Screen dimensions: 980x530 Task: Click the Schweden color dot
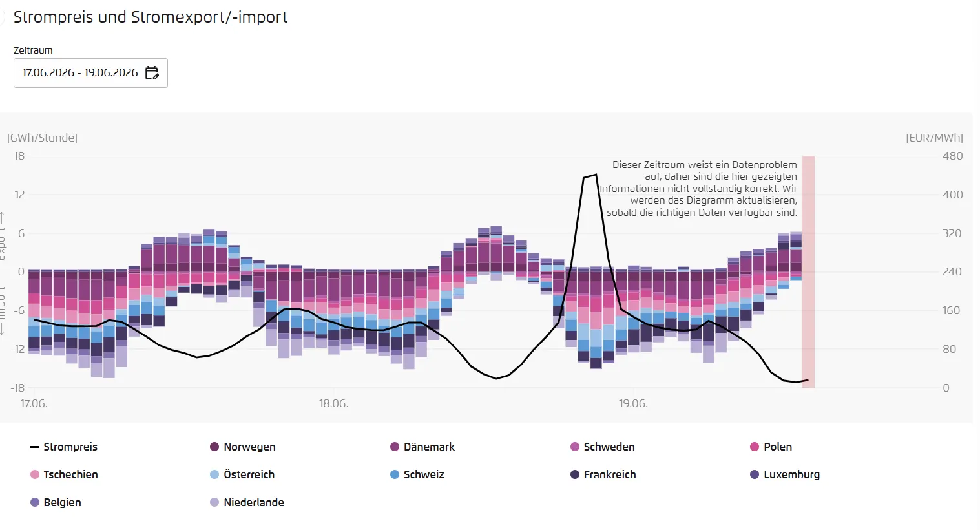click(x=575, y=447)
